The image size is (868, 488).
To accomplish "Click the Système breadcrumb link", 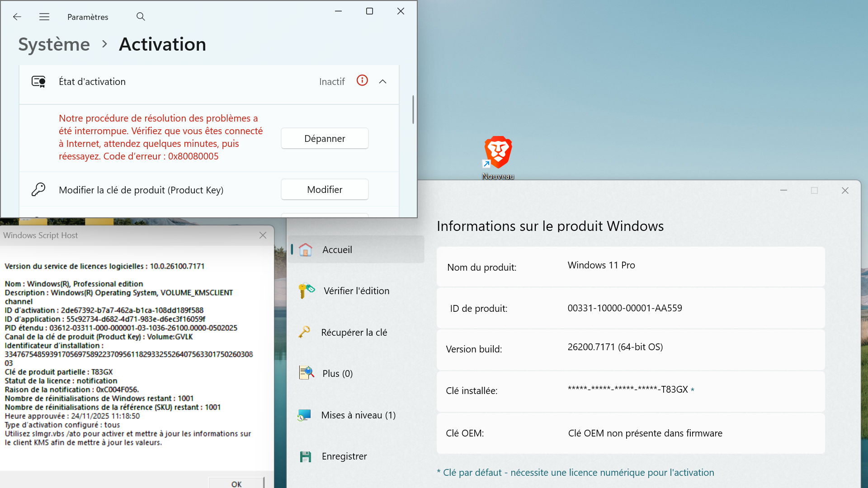I will tap(54, 44).
